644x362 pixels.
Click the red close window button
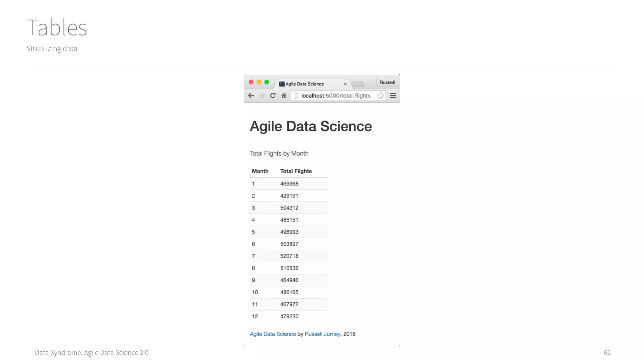coord(251,82)
